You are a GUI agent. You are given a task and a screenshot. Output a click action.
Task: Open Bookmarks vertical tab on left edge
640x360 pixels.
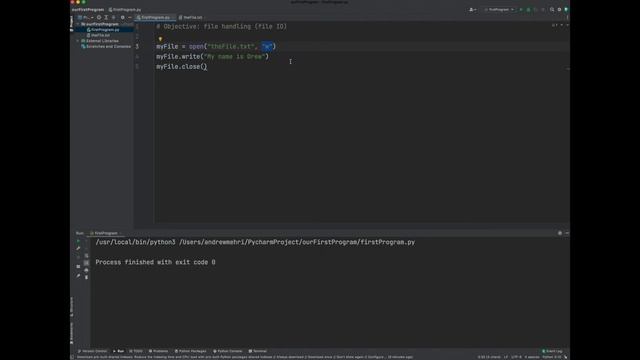pyautogui.click(x=72, y=333)
